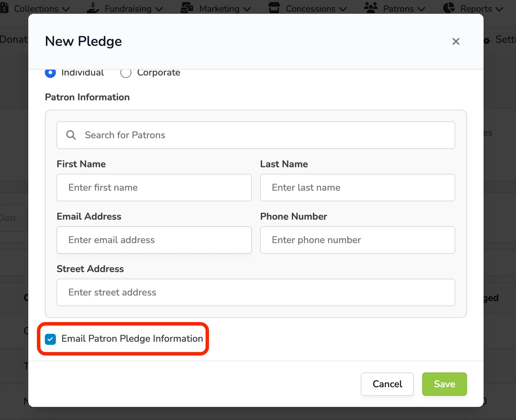This screenshot has width=516, height=420.
Task: Expand the Fundraising dropdown chevron
Action: pos(159,9)
